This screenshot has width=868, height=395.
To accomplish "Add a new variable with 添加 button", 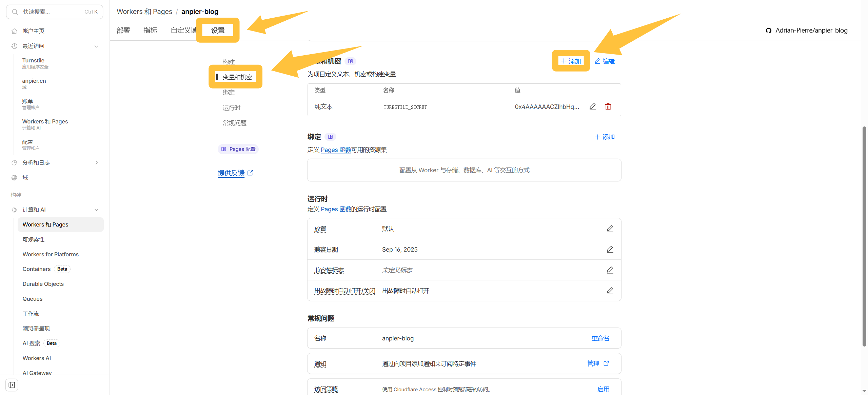I will pyautogui.click(x=571, y=61).
